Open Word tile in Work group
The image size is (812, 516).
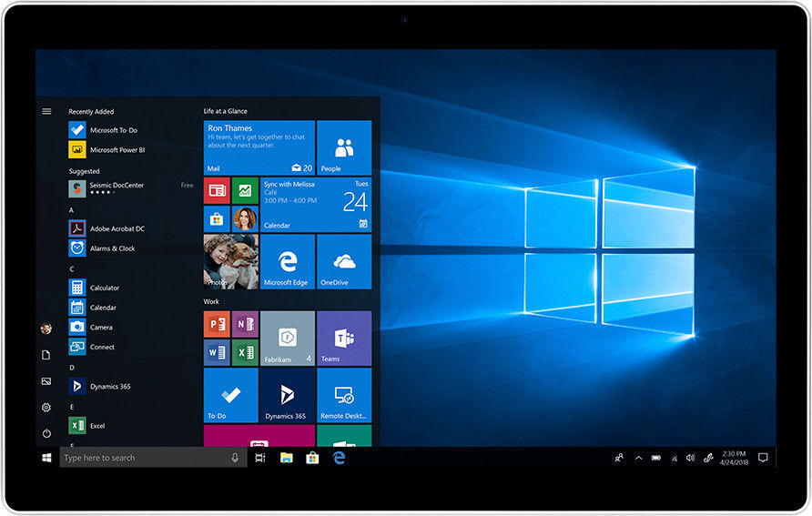coord(217,352)
